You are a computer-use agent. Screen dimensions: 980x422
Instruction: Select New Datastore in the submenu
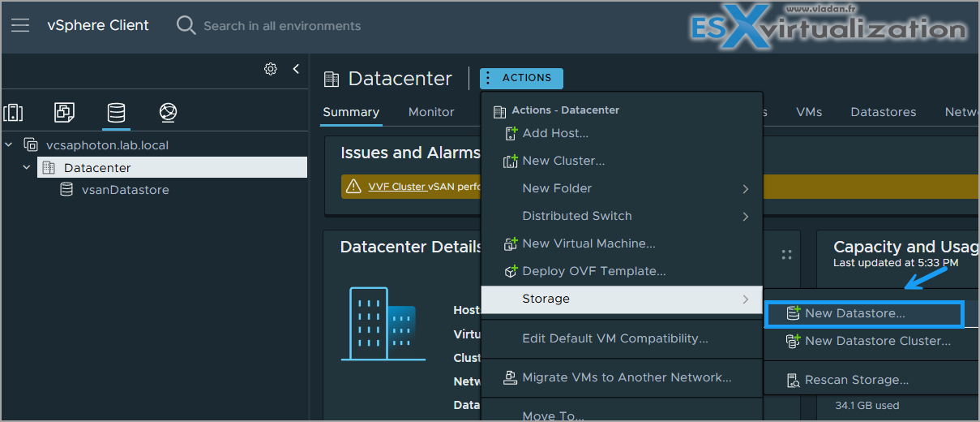864,313
